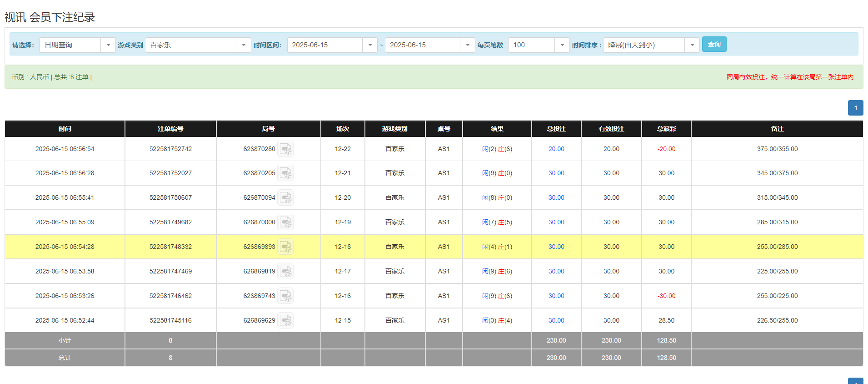The height and width of the screenshot is (384, 868).
Task: Click the 总派彩 column header
Action: [666, 129]
